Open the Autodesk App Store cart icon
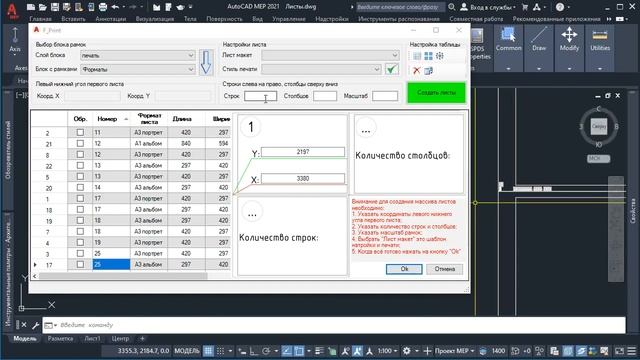The image size is (640, 360). click(x=525, y=7)
